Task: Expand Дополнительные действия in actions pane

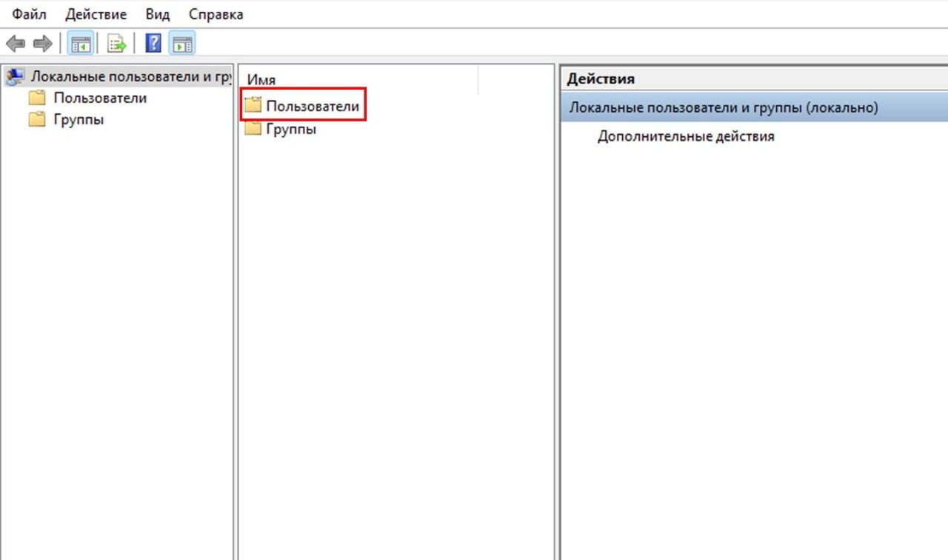Action: [x=686, y=136]
